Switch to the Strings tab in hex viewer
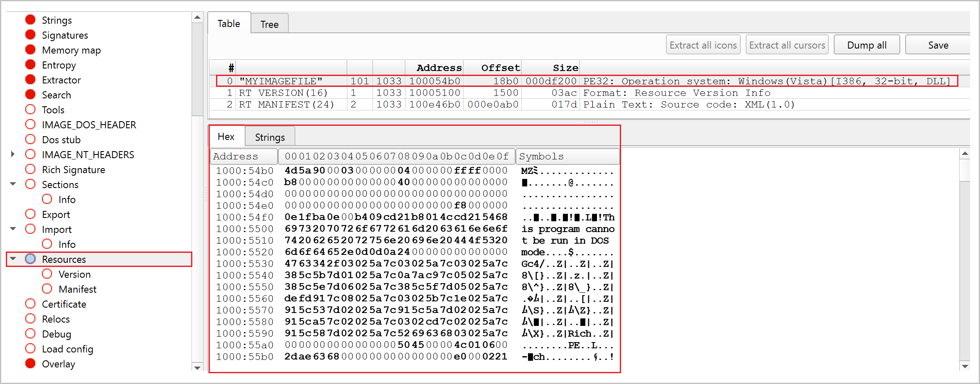The height and width of the screenshot is (384, 980). (270, 137)
